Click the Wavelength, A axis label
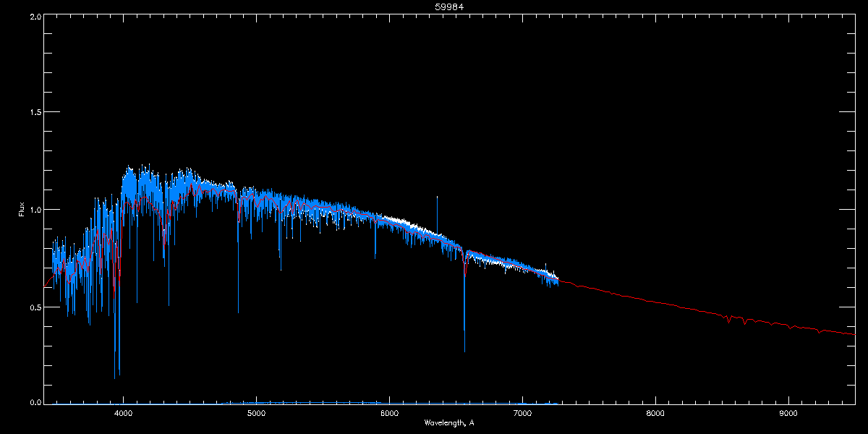The image size is (868, 434). (449, 422)
